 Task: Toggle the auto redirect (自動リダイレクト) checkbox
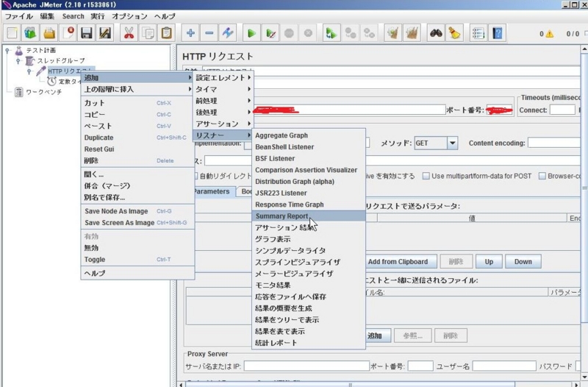tap(196, 176)
